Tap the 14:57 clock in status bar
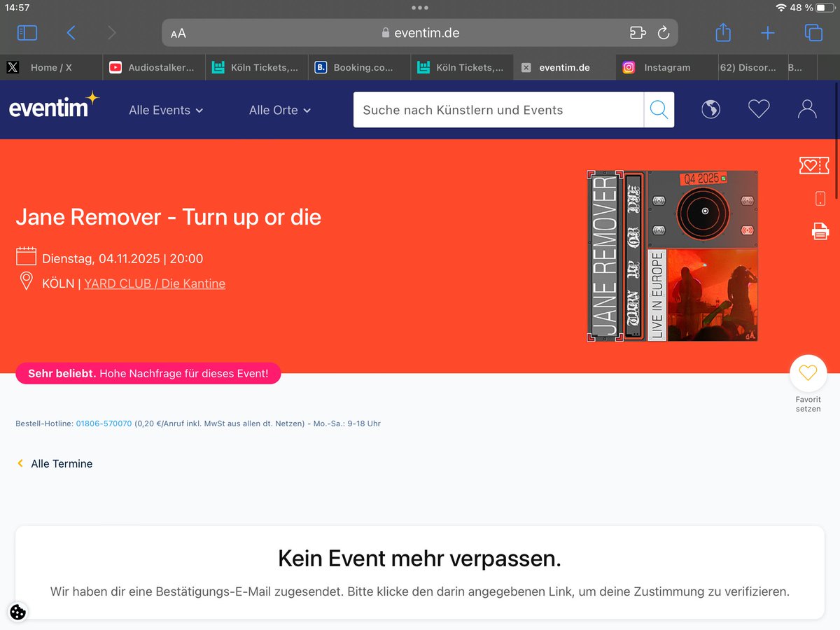 pos(17,8)
